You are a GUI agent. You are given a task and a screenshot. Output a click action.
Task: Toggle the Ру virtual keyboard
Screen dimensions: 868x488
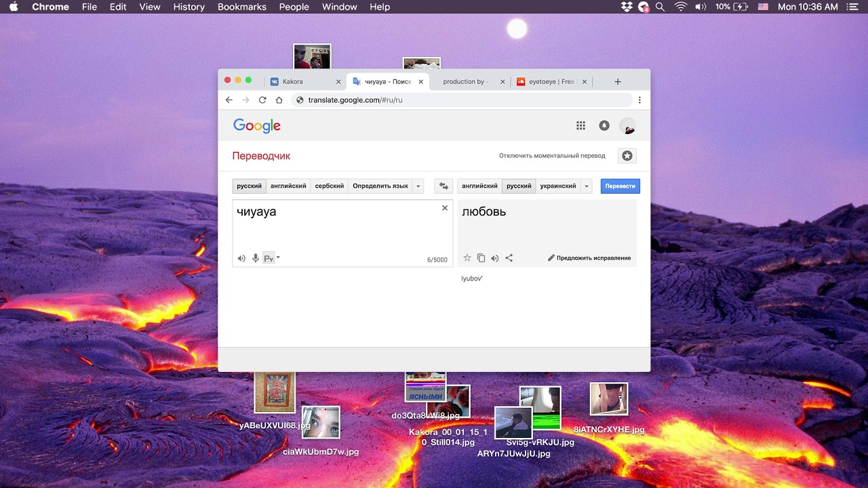269,258
